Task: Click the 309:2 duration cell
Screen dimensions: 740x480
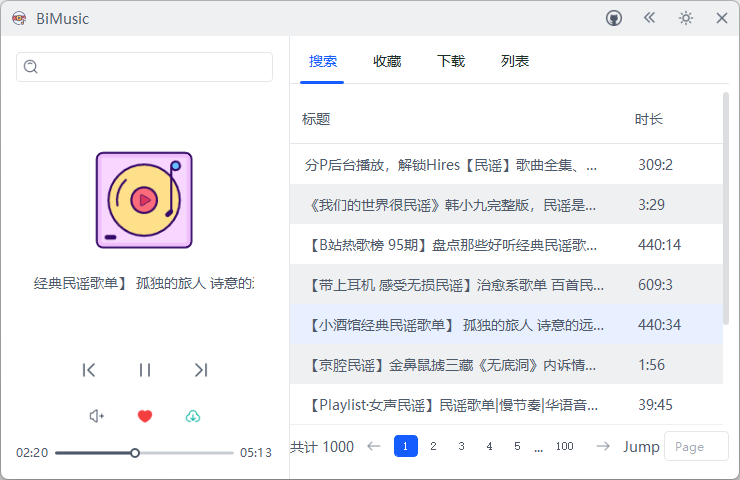Action: pyautogui.click(x=656, y=165)
